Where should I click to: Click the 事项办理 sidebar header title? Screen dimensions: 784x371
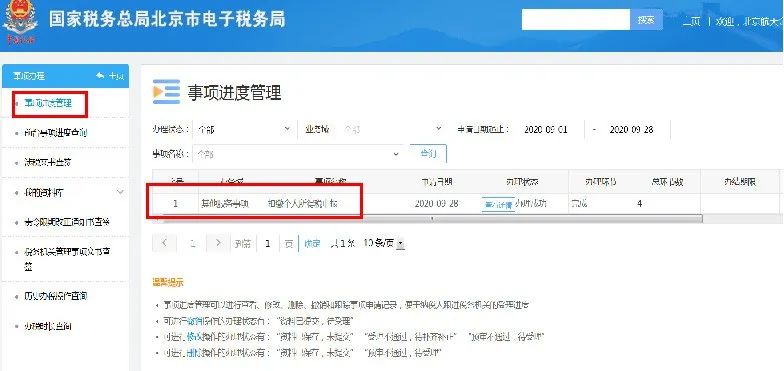pyautogui.click(x=29, y=76)
